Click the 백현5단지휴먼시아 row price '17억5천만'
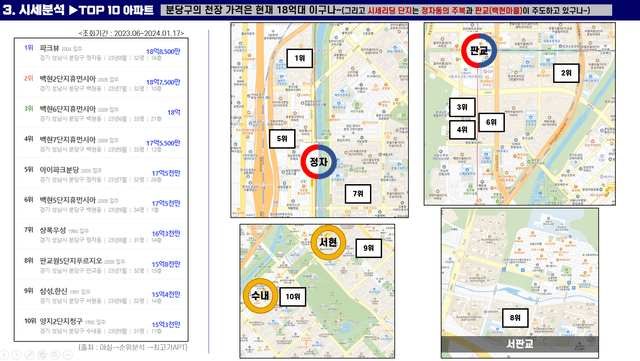 pyautogui.click(x=166, y=203)
